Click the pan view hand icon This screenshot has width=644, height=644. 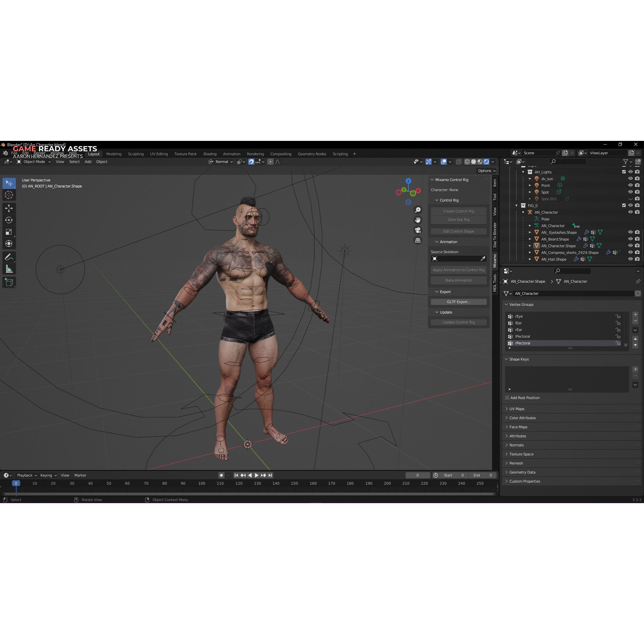tap(418, 220)
